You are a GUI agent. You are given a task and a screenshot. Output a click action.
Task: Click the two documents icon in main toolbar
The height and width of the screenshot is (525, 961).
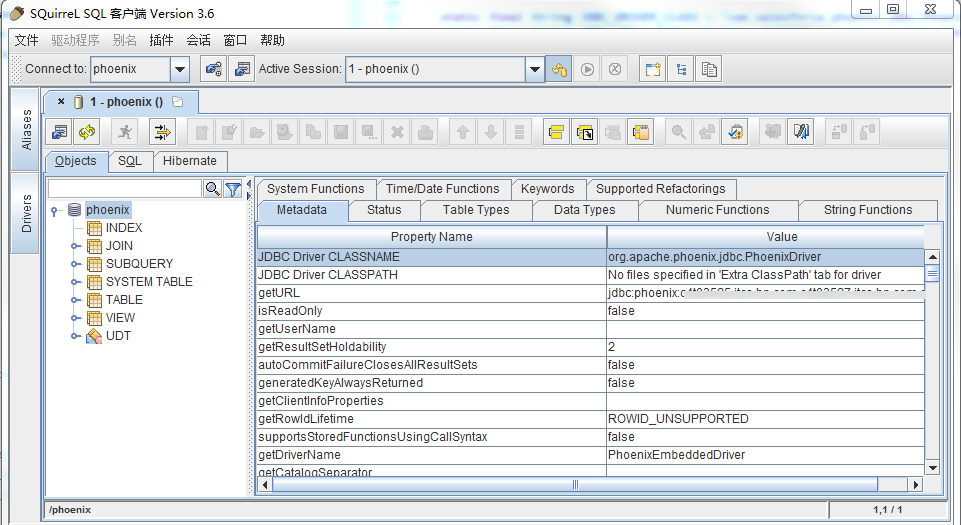pos(708,69)
